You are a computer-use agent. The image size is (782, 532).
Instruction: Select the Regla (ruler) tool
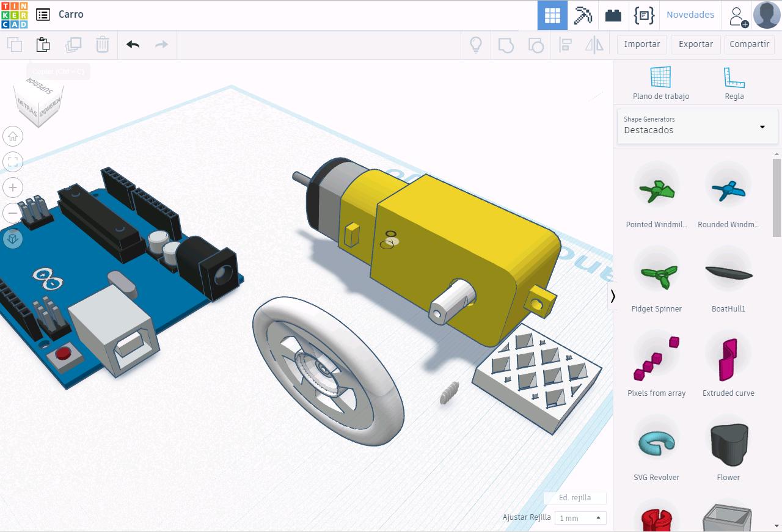pyautogui.click(x=734, y=82)
